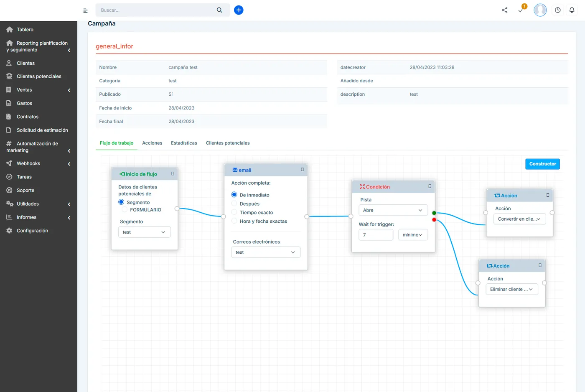Select the FORMULARIO radio button
Image resolution: width=585 pixels, height=392 pixels.
coord(125,210)
